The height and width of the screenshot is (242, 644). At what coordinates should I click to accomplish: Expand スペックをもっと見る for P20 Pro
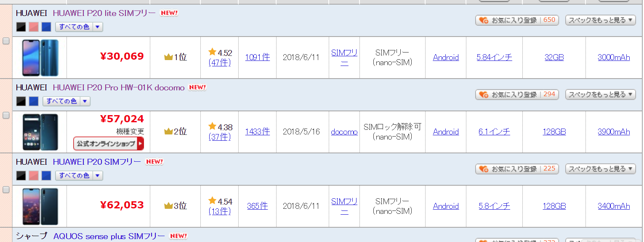(600, 95)
